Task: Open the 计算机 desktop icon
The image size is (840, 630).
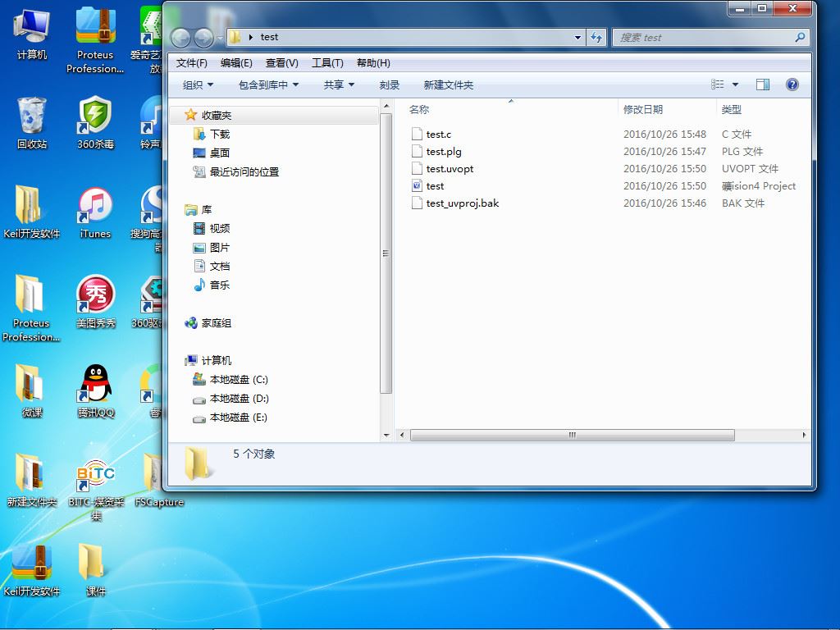Action: pyautogui.click(x=32, y=34)
